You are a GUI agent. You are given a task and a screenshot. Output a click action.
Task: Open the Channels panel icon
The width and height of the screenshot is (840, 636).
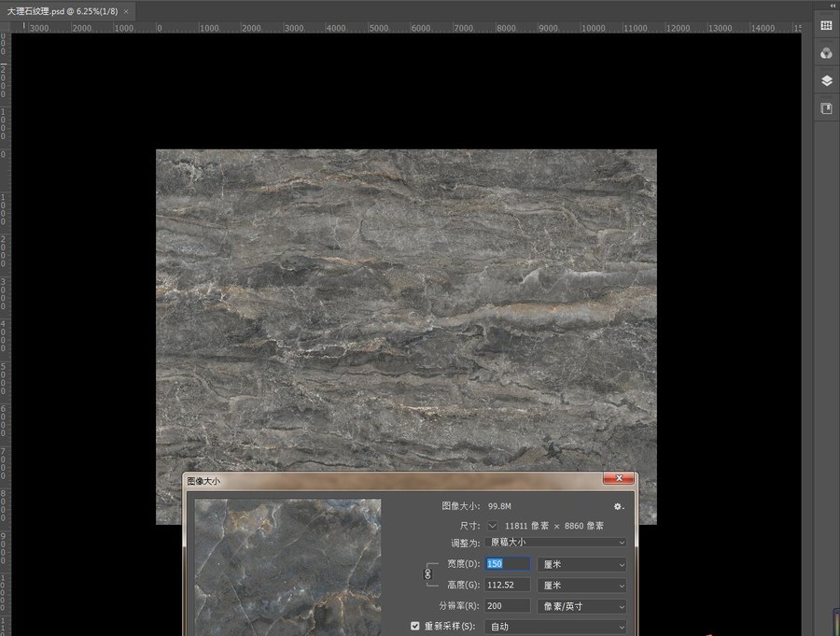826,53
